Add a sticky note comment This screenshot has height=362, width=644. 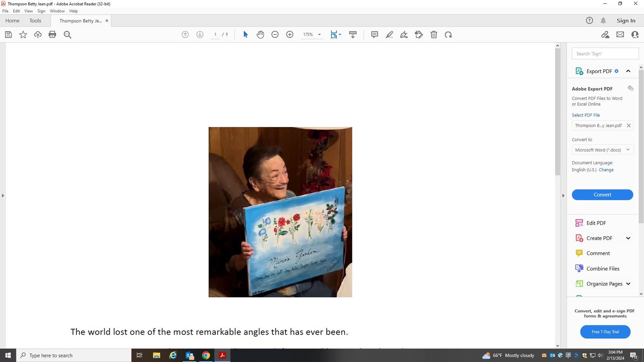pyautogui.click(x=375, y=35)
